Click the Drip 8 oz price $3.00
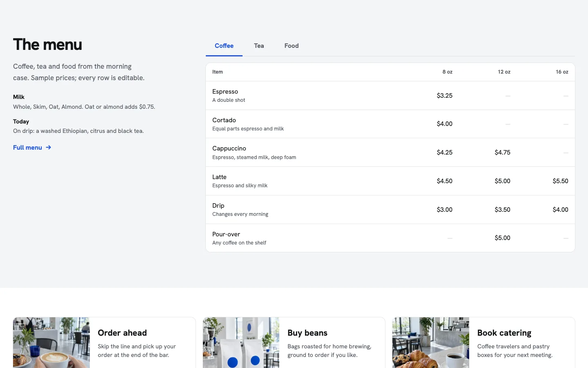 444,210
